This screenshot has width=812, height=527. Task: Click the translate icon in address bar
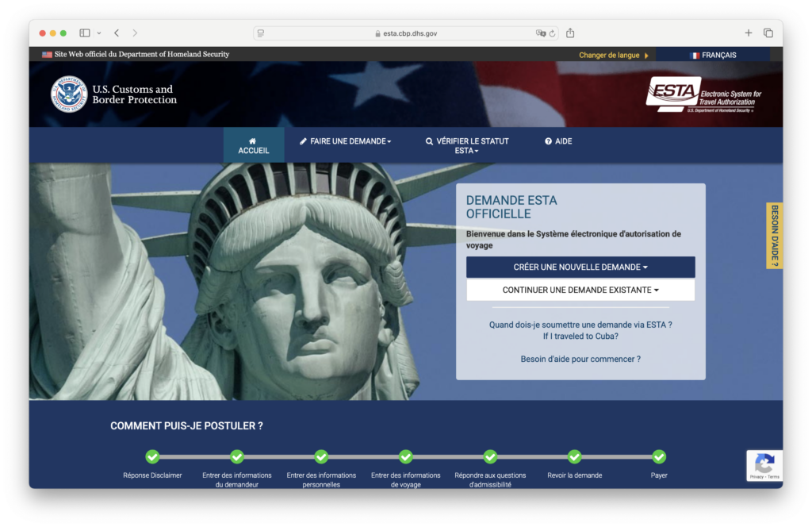coord(541,33)
